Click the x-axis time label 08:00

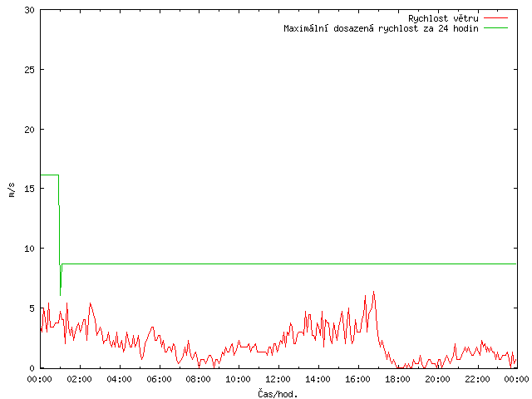tap(199, 379)
